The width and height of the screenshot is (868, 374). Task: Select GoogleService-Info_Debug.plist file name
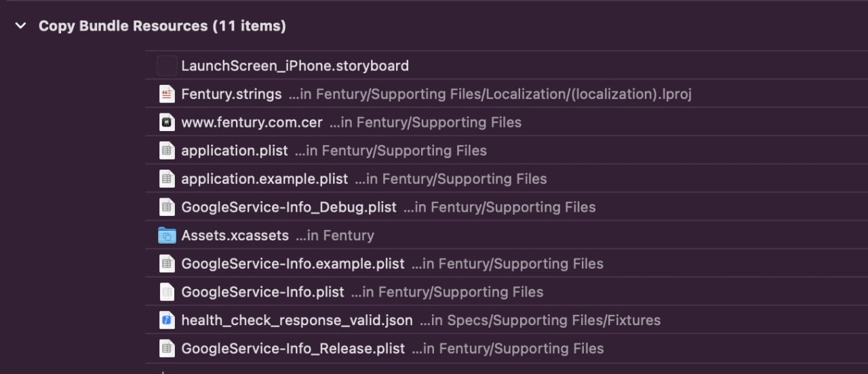click(x=289, y=207)
